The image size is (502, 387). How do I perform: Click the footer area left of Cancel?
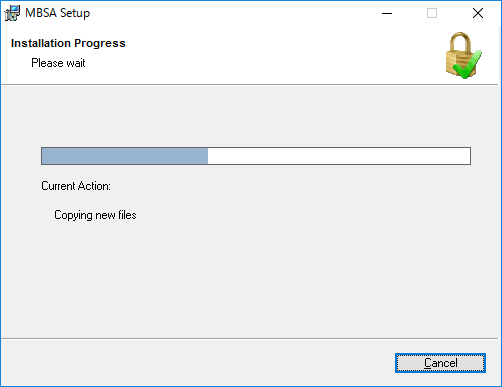click(197, 363)
